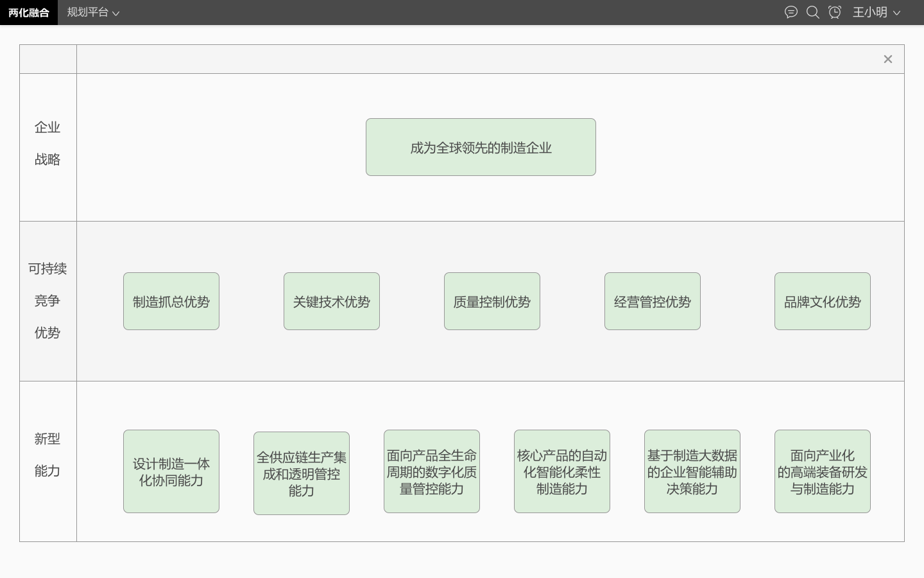The image size is (924, 578).
Task: Select the 品牌文化优势 card
Action: (x=823, y=301)
